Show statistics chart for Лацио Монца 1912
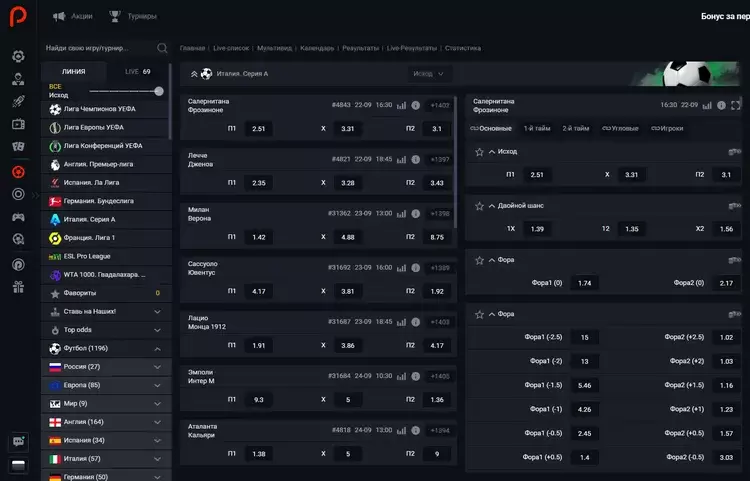Screen dimensions: 750x481 401,322
